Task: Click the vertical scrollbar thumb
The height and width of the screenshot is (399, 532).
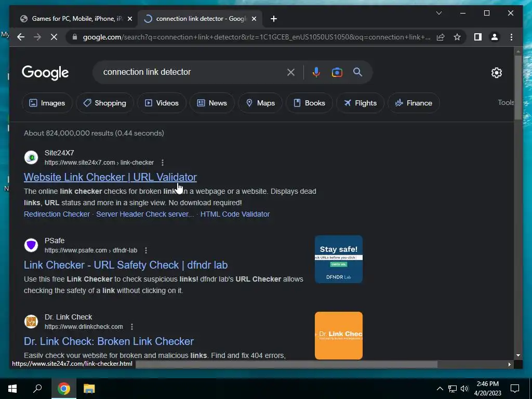Action: [518, 87]
